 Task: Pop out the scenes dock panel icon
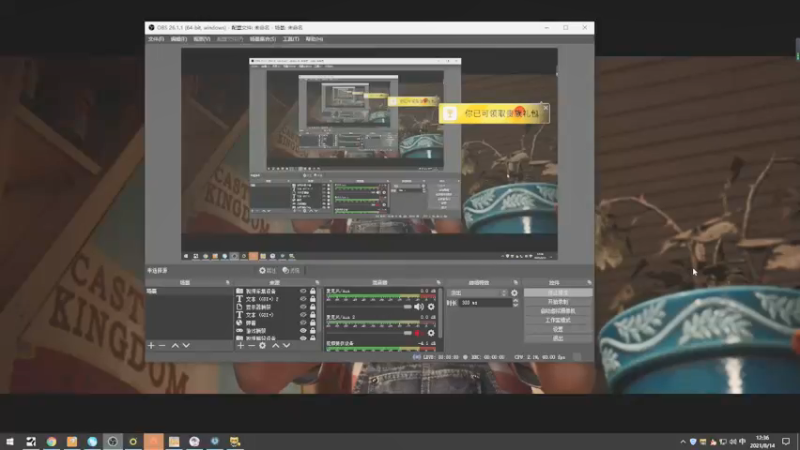coord(228,283)
